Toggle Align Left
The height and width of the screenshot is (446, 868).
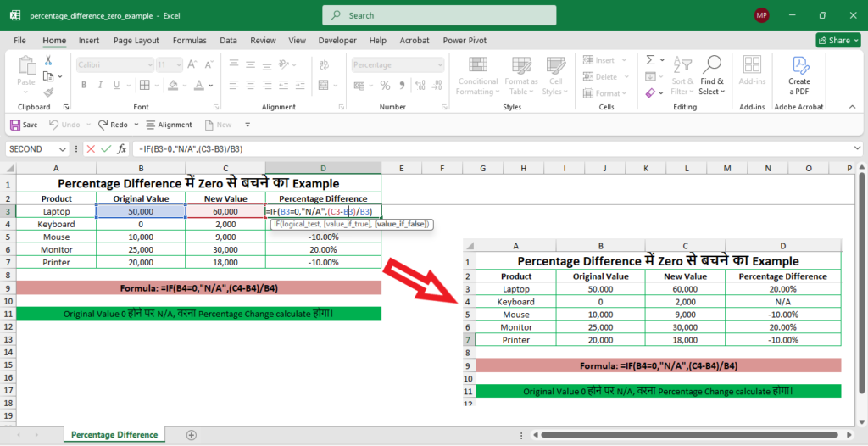tap(234, 85)
